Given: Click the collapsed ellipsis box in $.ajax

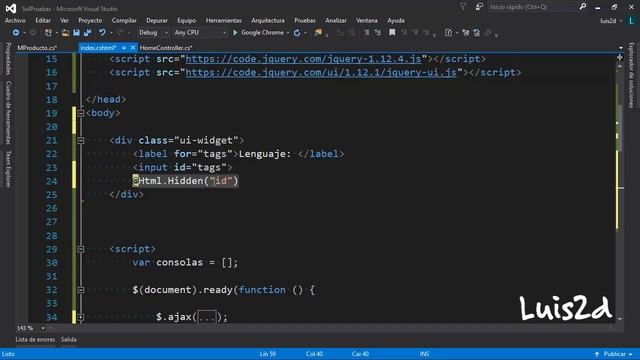Looking at the screenshot, I should 207,317.
